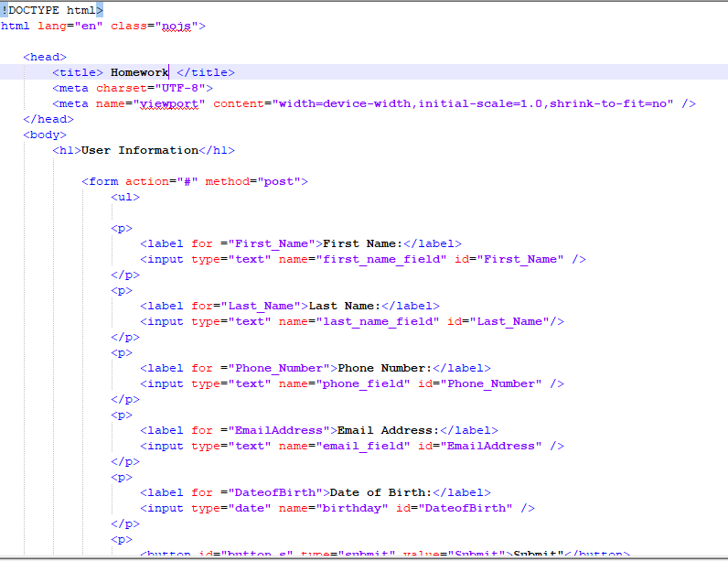Screen dimensions: 728x561
Task: Click the misspelled "nojs" class value
Action: pos(177,26)
